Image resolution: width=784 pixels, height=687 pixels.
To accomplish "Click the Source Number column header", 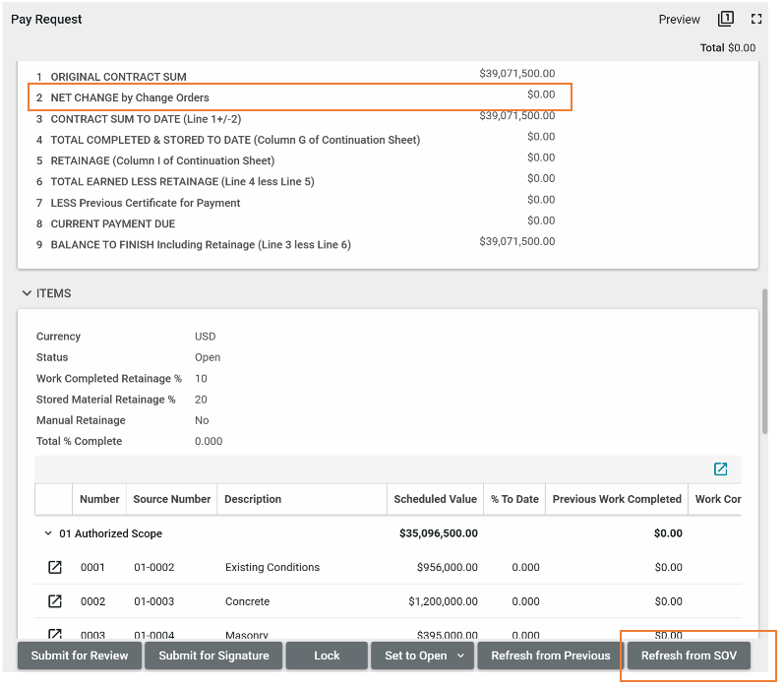I will click(x=171, y=499).
